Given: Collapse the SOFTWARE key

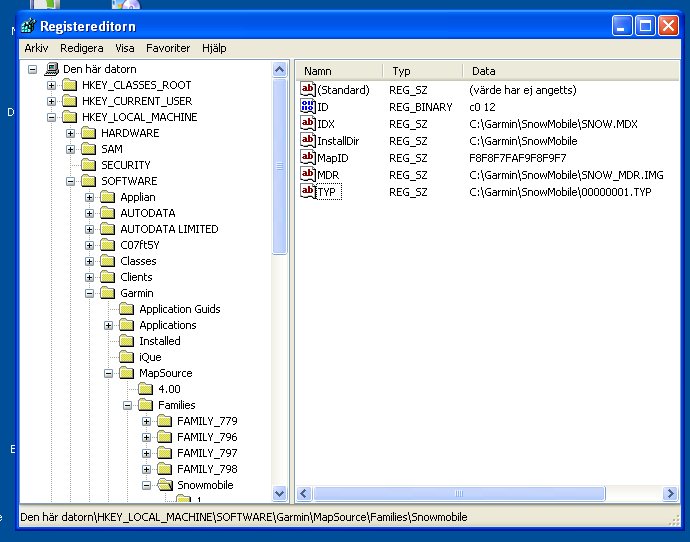Looking at the screenshot, I should [x=70, y=181].
